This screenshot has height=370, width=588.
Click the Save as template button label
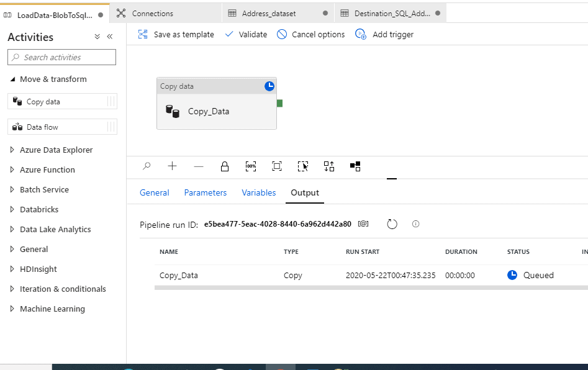point(184,35)
